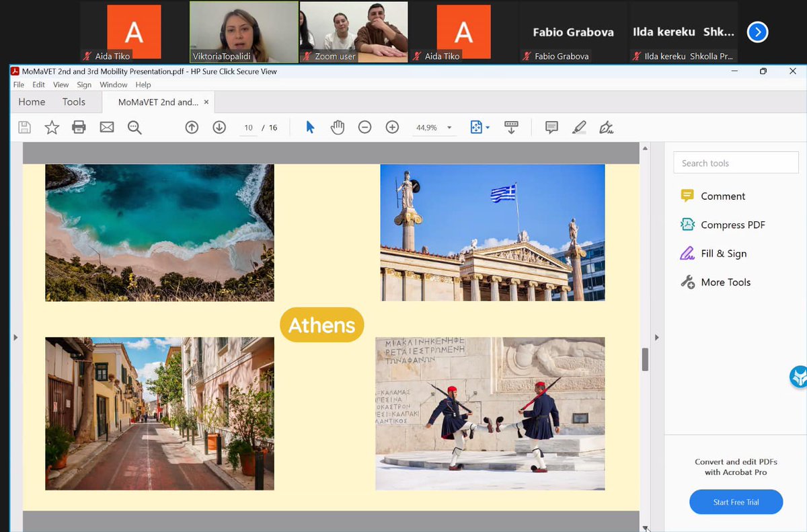Close the MoMaVET document tab
The height and width of the screenshot is (532, 807).
coord(206,102)
